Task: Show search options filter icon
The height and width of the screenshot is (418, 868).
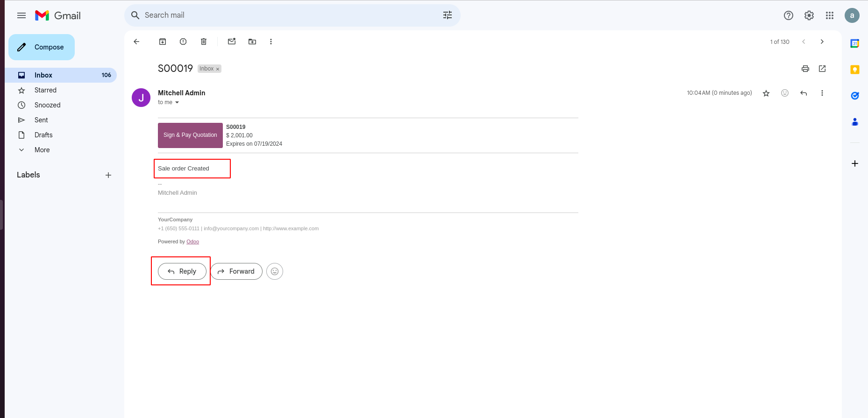Action: (448, 15)
